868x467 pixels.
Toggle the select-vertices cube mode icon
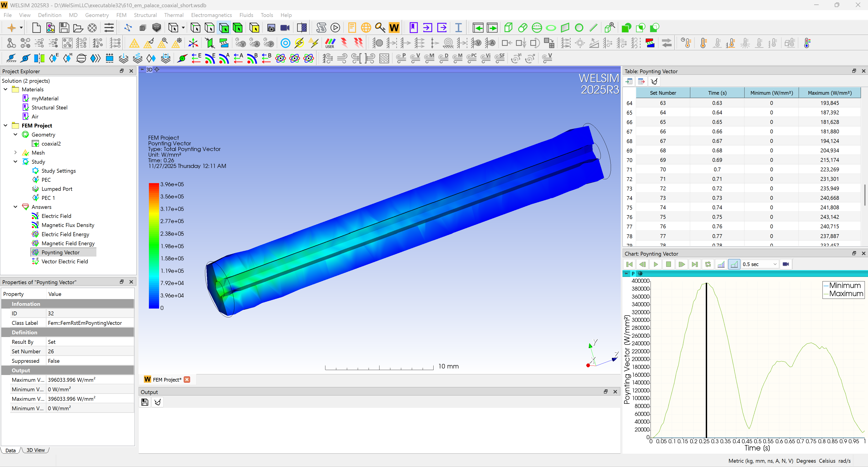click(196, 28)
